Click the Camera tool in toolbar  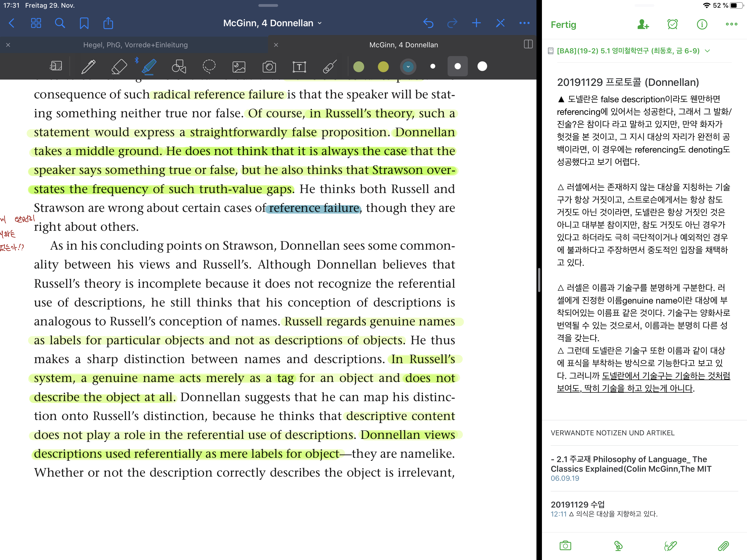pyautogui.click(x=269, y=66)
